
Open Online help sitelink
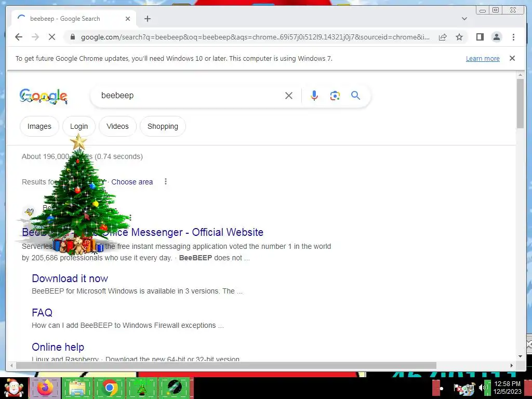click(x=58, y=347)
